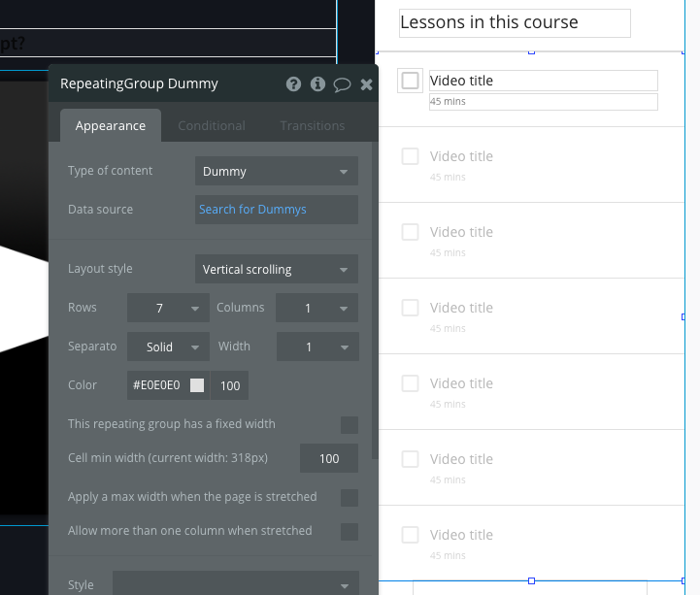Click the #E0E0E0 color hex field
The height and width of the screenshot is (595, 700).
tap(156, 385)
